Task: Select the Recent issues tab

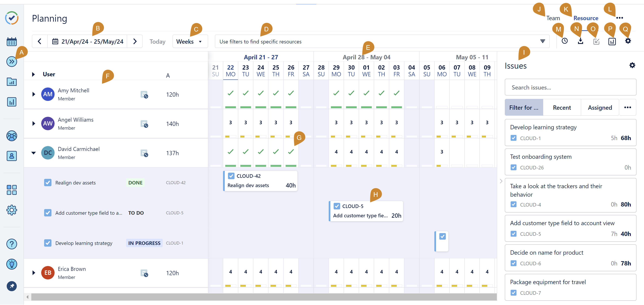Action: pyautogui.click(x=562, y=108)
